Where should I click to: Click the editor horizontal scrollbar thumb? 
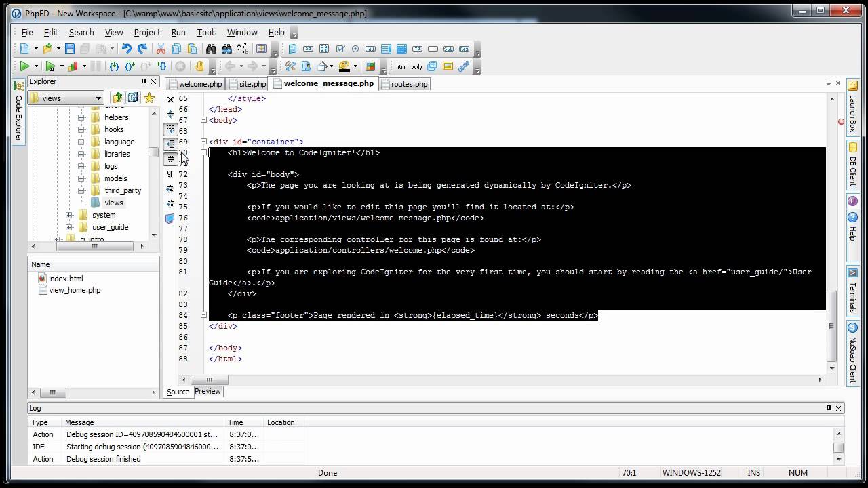(209, 380)
